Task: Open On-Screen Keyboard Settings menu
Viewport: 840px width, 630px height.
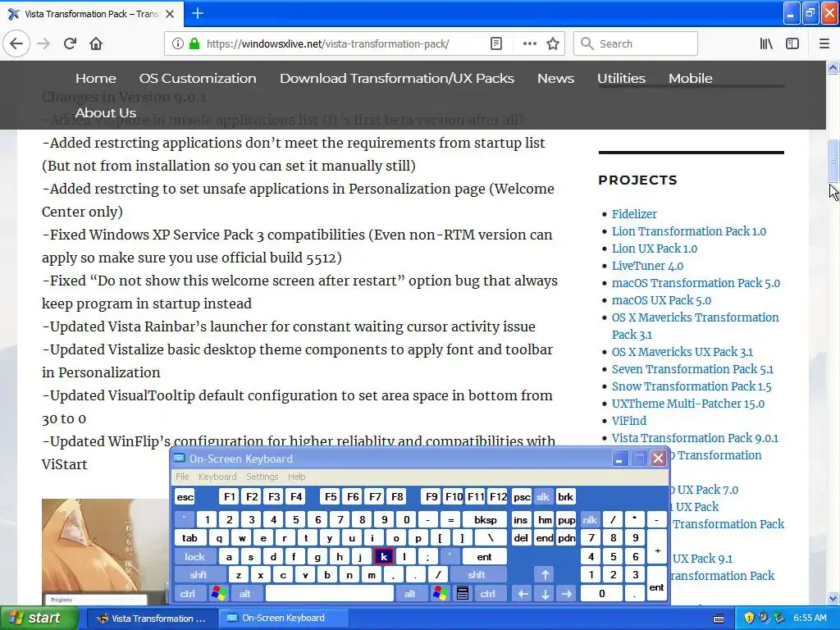Action: click(262, 477)
